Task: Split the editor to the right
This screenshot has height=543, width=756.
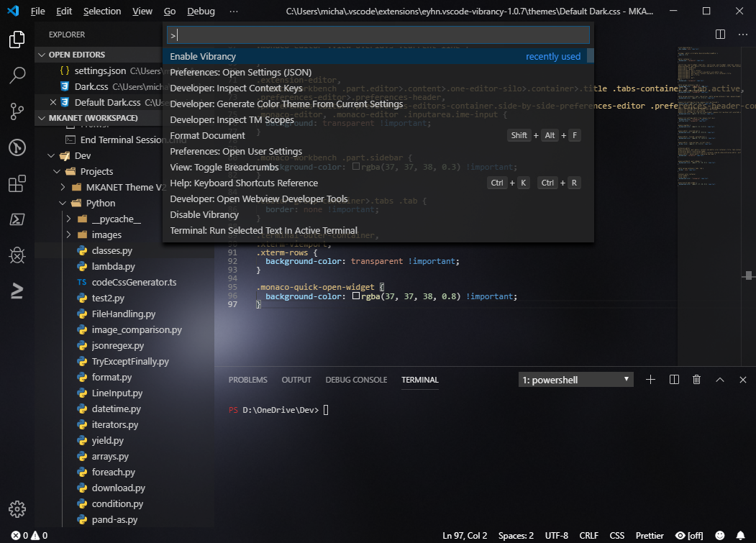Action: click(720, 35)
